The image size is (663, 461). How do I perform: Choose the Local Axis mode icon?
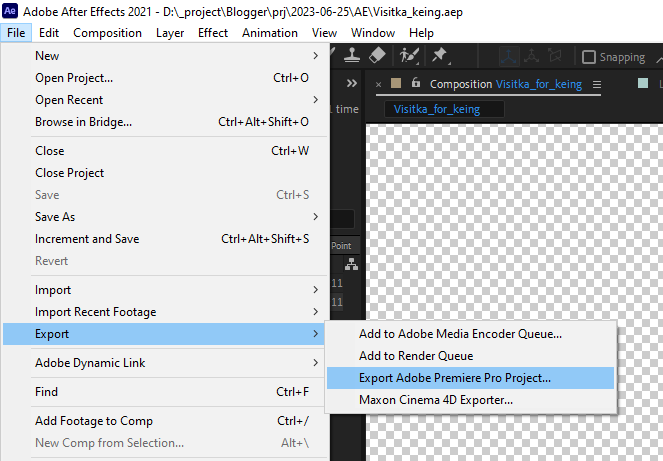(x=509, y=56)
